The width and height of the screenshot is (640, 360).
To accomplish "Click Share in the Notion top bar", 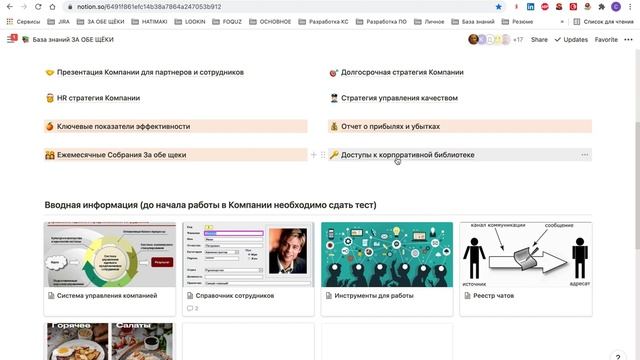I will (x=539, y=40).
